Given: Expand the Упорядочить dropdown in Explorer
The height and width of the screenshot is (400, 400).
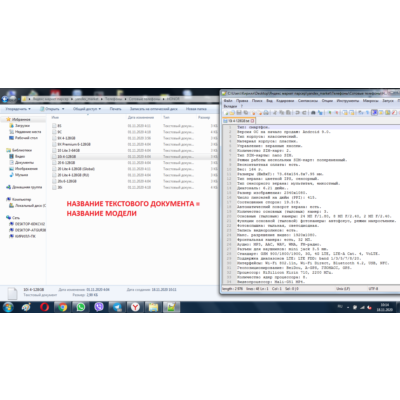Looking at the screenshot, I should pyautogui.click(x=18, y=109).
